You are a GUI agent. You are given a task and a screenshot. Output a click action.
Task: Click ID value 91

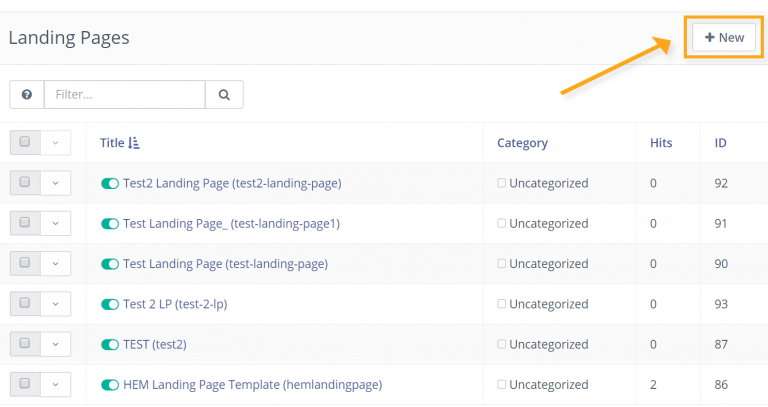(x=720, y=223)
